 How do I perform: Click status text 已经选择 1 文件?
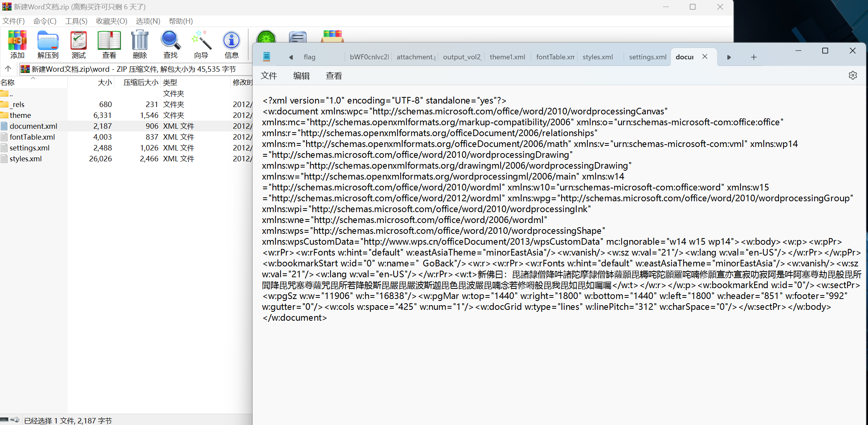68,420
